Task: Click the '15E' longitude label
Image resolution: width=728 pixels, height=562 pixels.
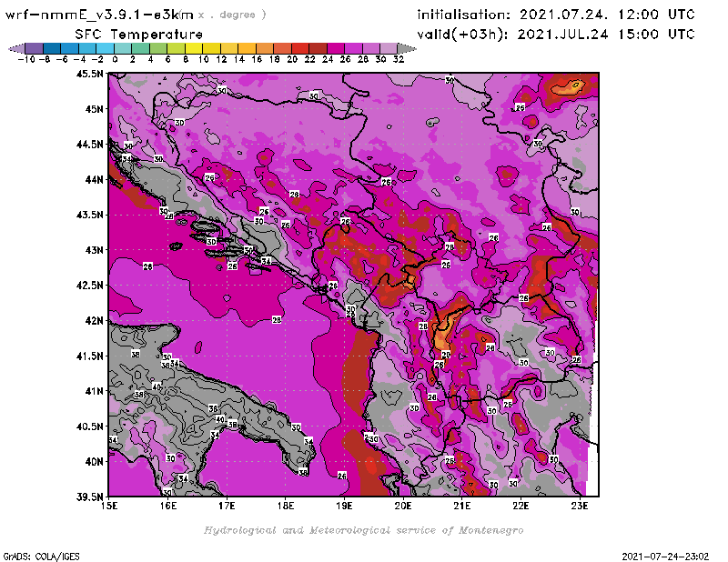Action: pos(109,506)
